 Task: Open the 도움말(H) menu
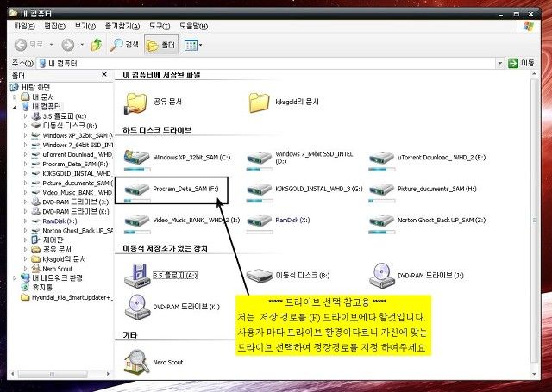click(x=193, y=26)
